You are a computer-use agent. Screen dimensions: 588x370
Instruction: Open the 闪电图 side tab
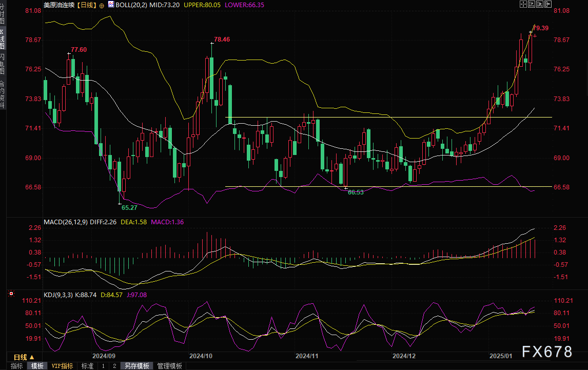tap(3, 63)
